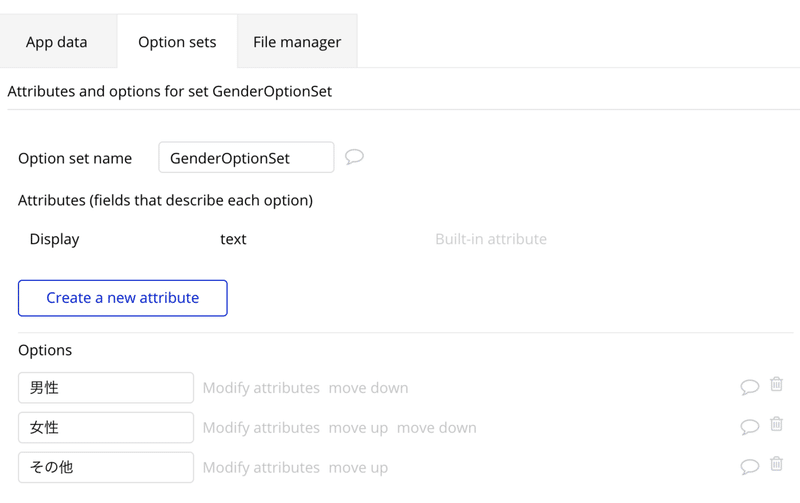Select the Display attribute name
The height and width of the screenshot is (503, 800).
(55, 239)
